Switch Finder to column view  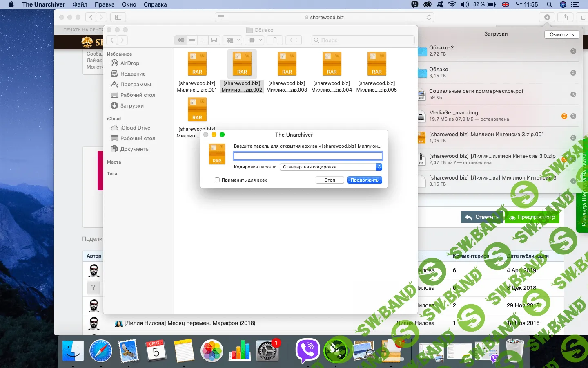203,40
